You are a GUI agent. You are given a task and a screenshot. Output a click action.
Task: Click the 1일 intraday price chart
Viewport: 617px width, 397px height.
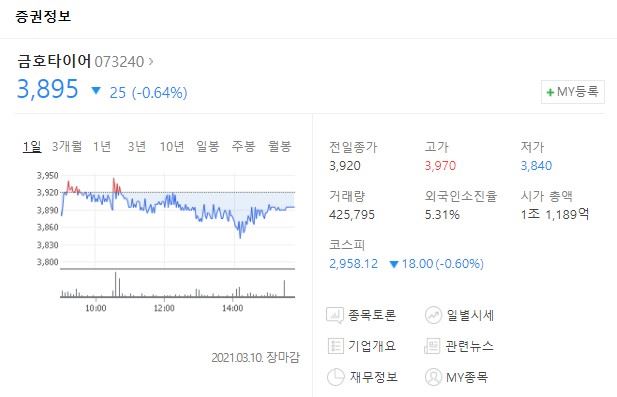click(x=177, y=220)
